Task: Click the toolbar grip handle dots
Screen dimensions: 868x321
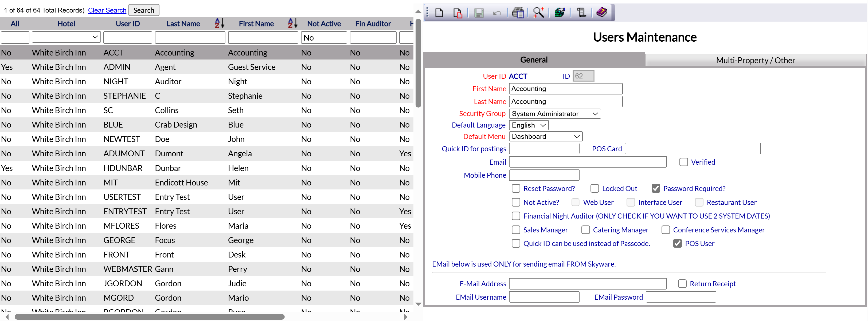Action: click(427, 13)
